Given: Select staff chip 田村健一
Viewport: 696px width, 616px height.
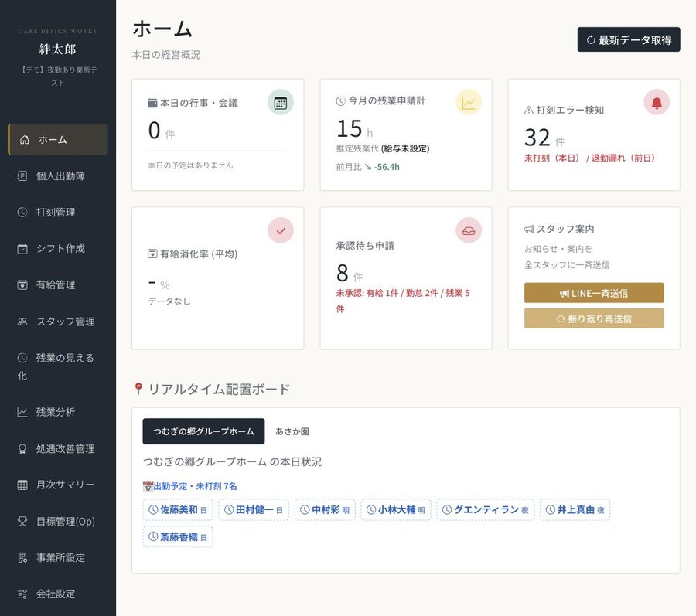Looking at the screenshot, I should 254,510.
